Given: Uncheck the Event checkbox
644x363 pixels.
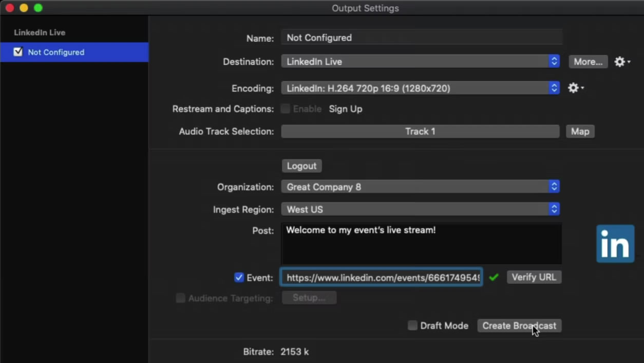Looking at the screenshot, I should click(x=239, y=278).
